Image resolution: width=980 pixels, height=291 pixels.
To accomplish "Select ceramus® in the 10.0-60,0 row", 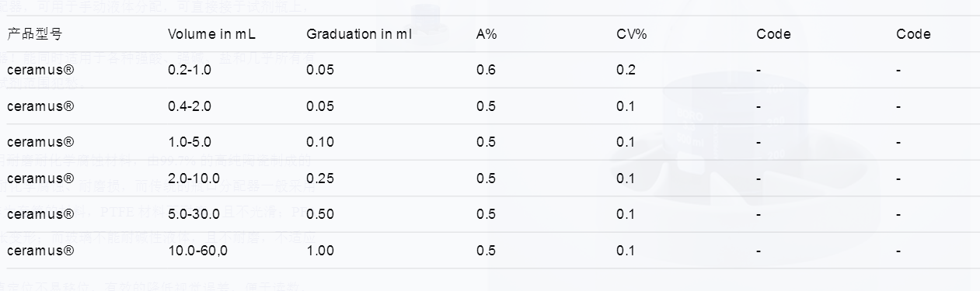I will point(40,251).
